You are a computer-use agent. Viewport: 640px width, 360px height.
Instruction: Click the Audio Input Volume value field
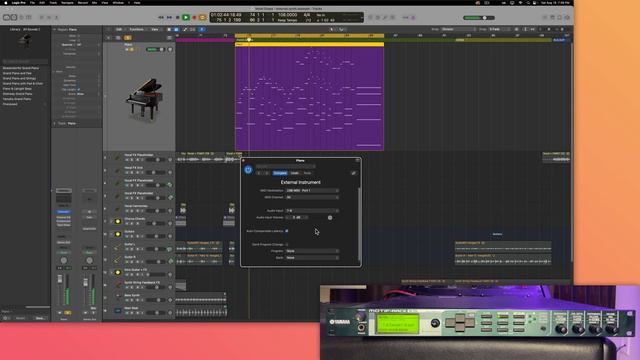(297, 218)
